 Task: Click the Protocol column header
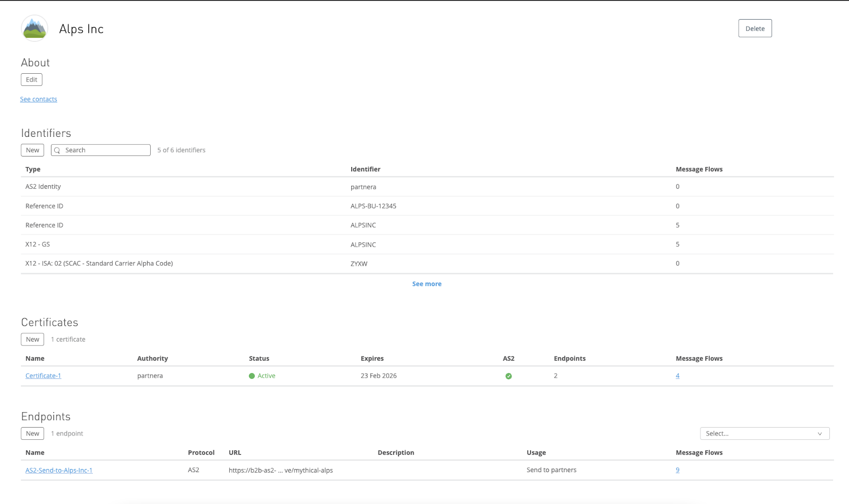click(x=201, y=453)
